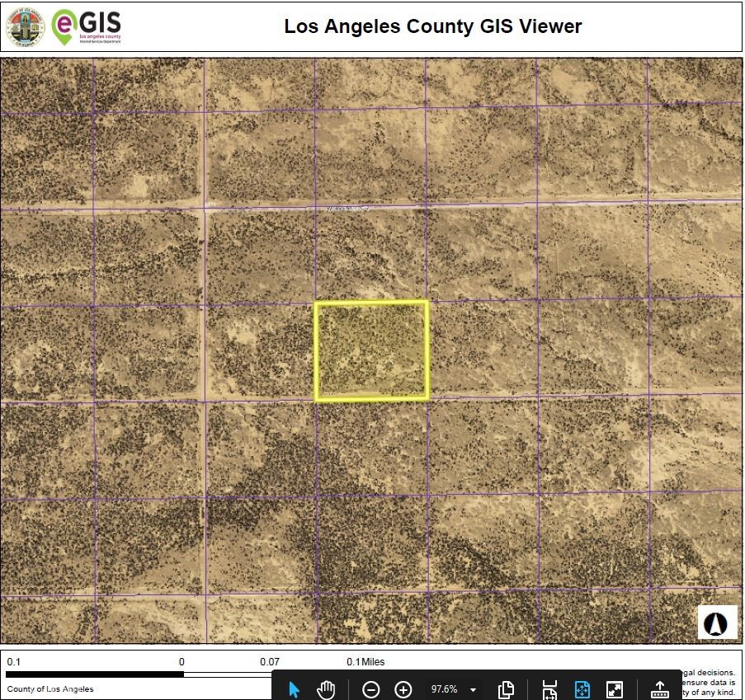
Task: Choose the fit to width icon
Action: 550,689
